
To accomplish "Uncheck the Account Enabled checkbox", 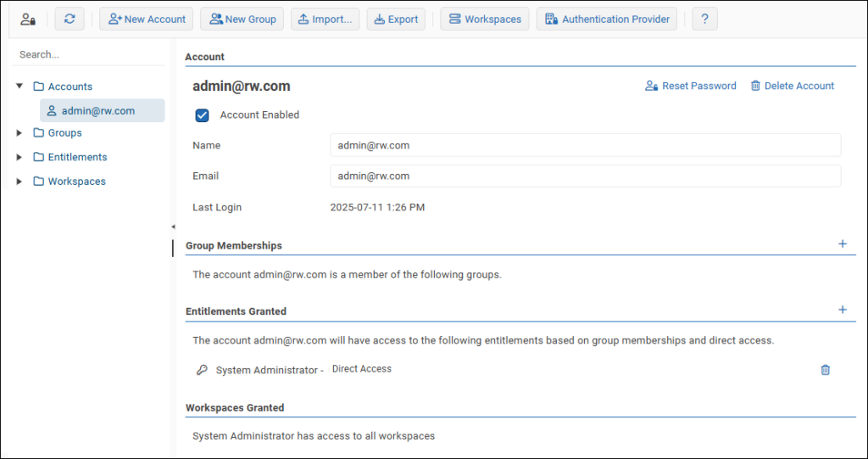I will 202,115.
